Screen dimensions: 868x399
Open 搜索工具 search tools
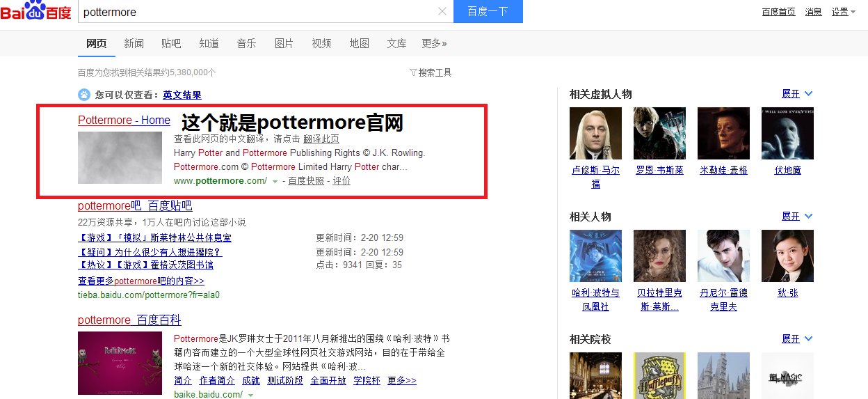[435, 72]
